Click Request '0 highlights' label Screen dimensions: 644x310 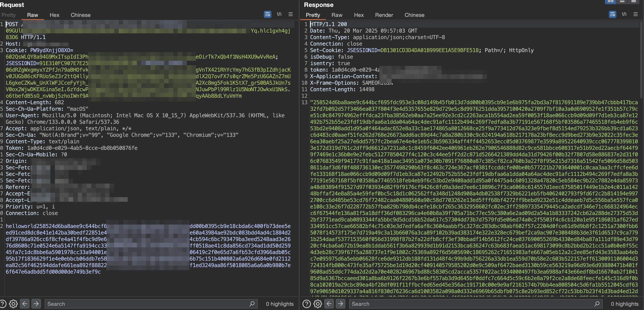[280, 304]
